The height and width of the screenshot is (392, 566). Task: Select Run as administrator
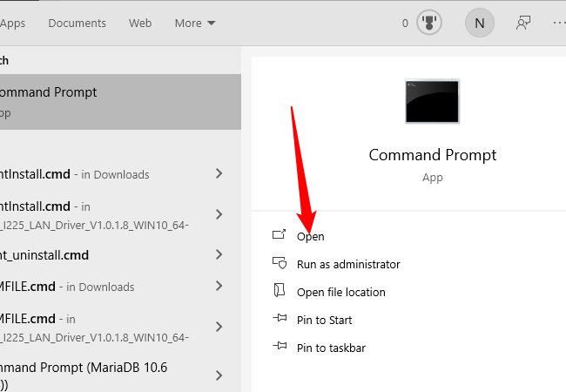tap(348, 264)
